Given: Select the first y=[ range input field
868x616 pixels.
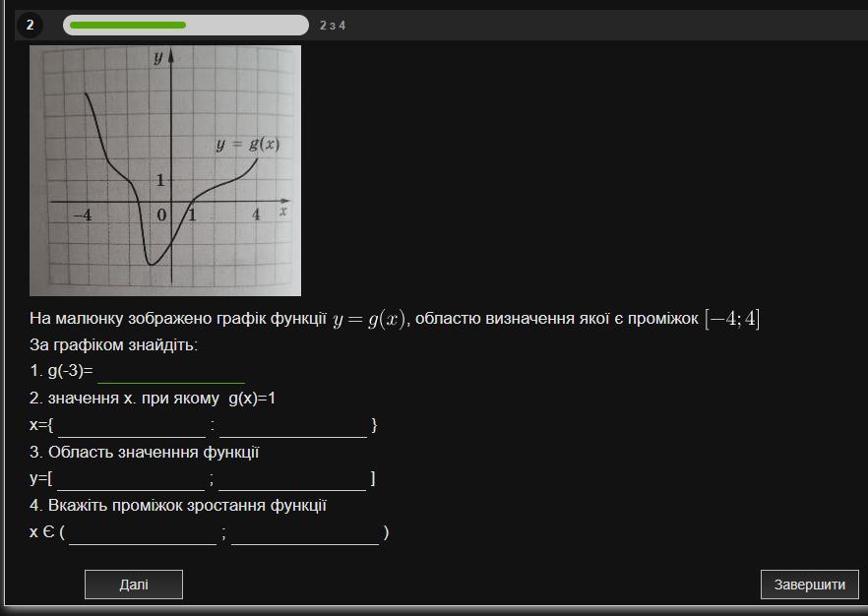Looking at the screenshot, I should coord(131,479).
